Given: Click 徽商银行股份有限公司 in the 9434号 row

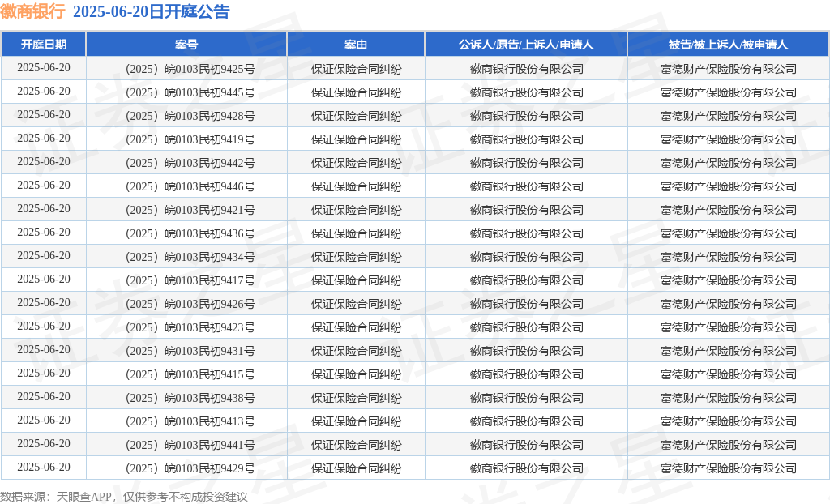Looking at the screenshot, I should (527, 258).
